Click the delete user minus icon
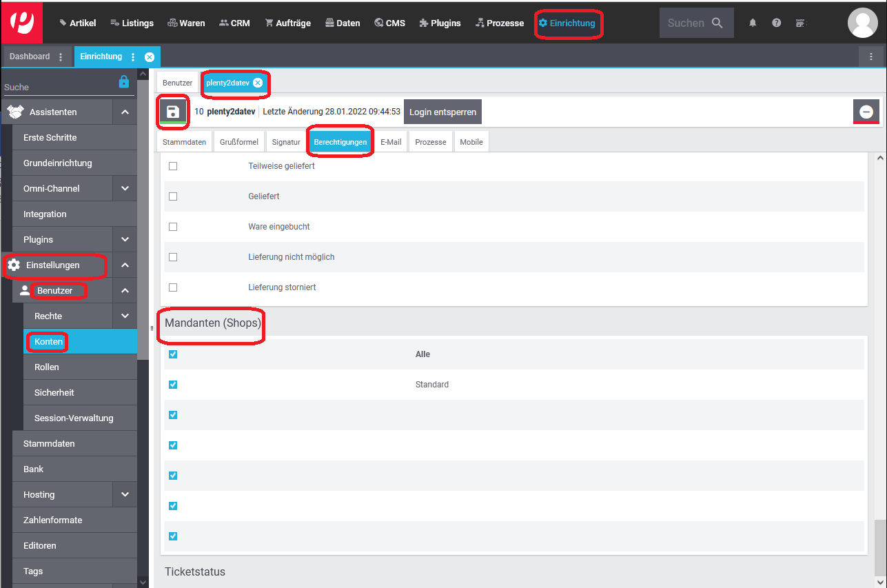 [x=866, y=112]
